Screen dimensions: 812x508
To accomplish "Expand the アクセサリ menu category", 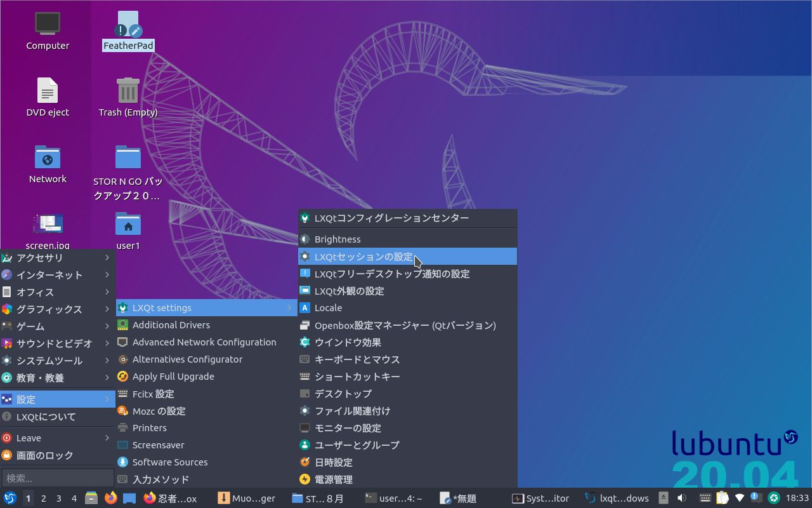I will (58, 257).
